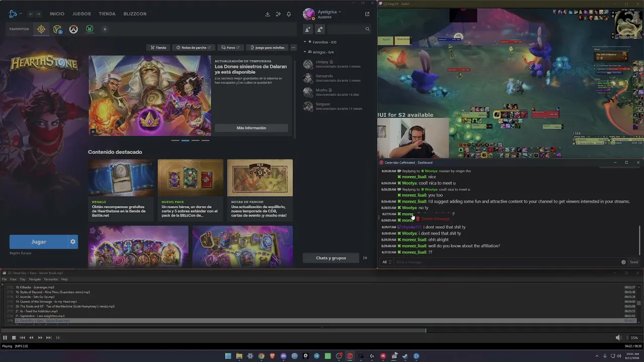
Task: Open File Explorer from the taskbar
Action: pyautogui.click(x=239, y=356)
